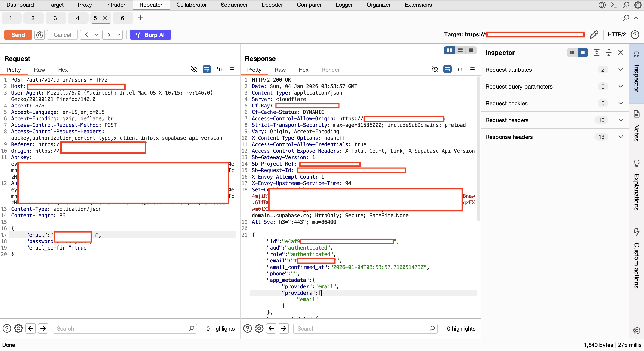Go to the previous request in history
The image size is (644, 351).
87,35
